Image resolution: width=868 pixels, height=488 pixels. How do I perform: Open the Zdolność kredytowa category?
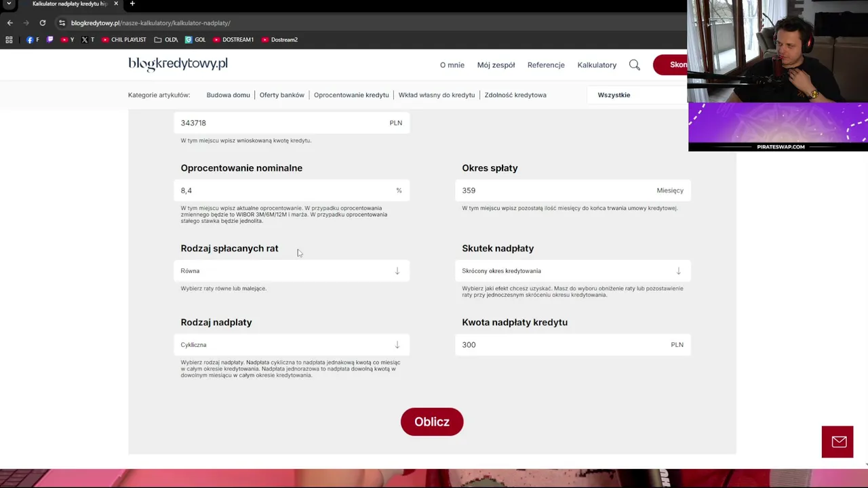tap(515, 95)
